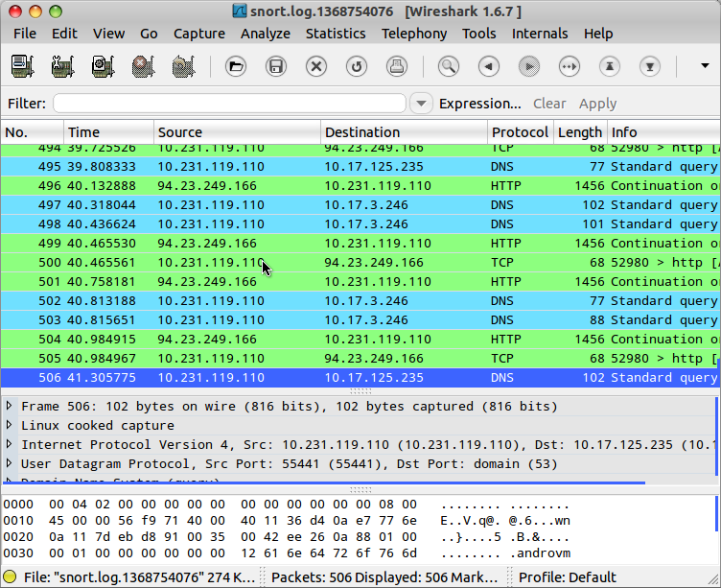Click hex dump line 0020
721x588 pixels.
pyautogui.click(x=287, y=537)
